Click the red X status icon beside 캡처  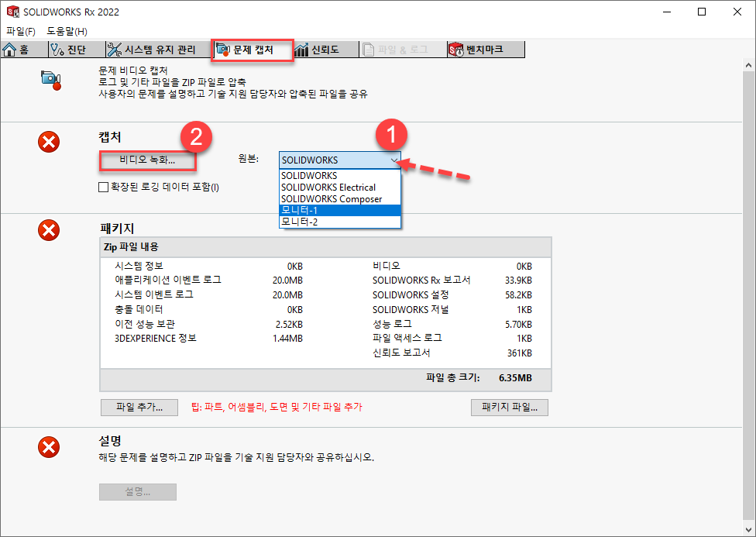(49, 142)
